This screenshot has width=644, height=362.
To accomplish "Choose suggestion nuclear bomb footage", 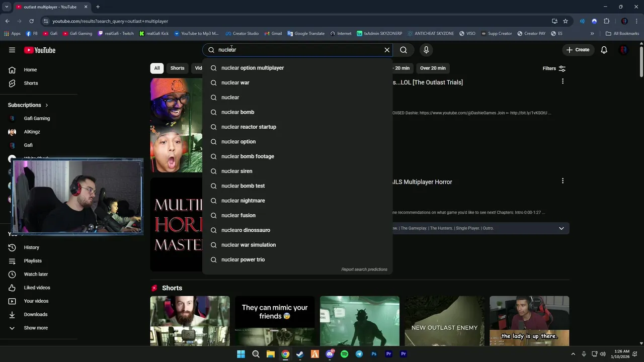I will click(x=297, y=156).
